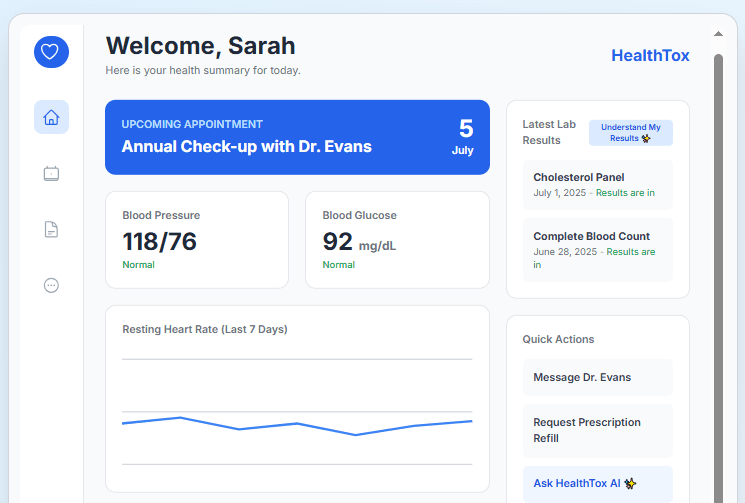The image size is (745, 503).
Task: Open the Home sidebar icon
Action: point(51,117)
